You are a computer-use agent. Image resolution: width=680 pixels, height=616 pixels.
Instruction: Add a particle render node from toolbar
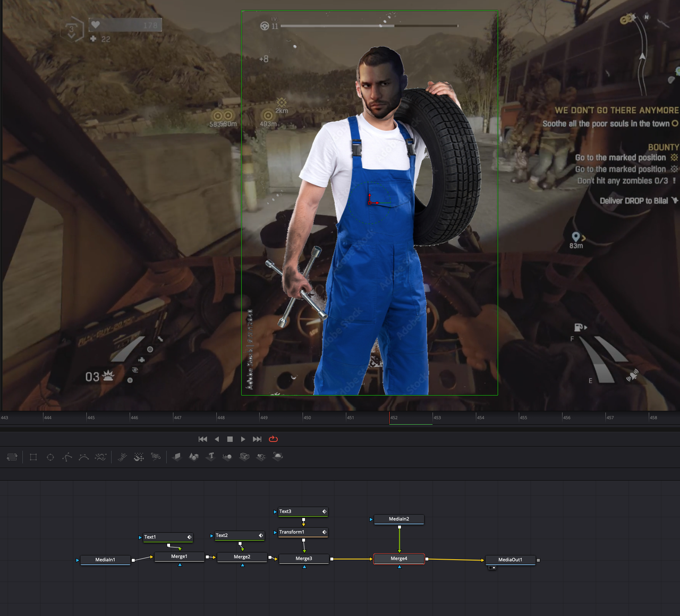click(x=156, y=457)
